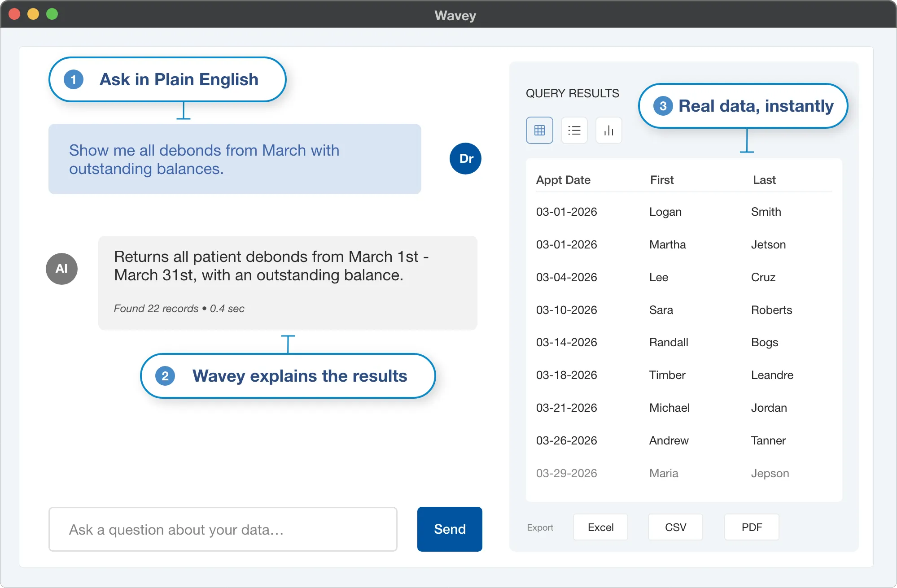Select date 03-10-2026
The width and height of the screenshot is (897, 588).
[x=566, y=310]
